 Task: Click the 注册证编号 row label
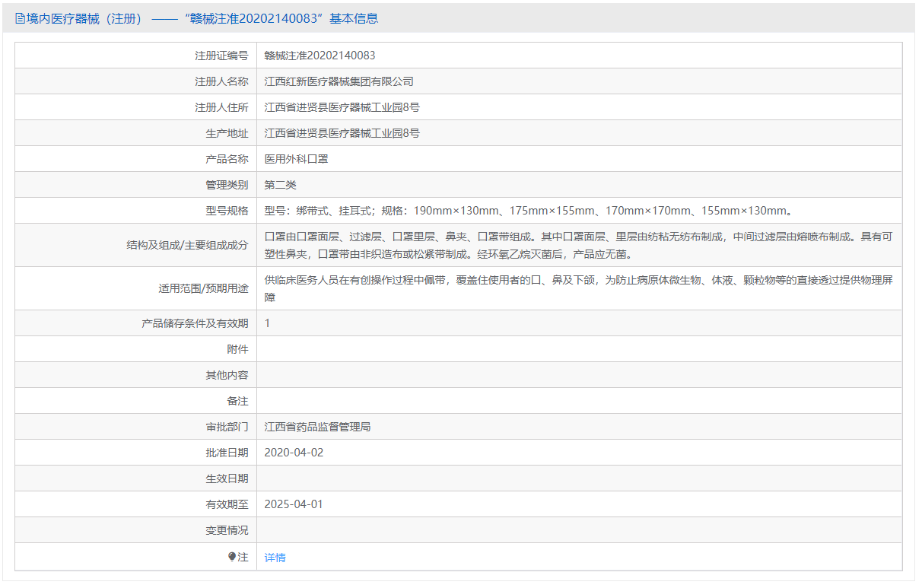[x=221, y=56]
